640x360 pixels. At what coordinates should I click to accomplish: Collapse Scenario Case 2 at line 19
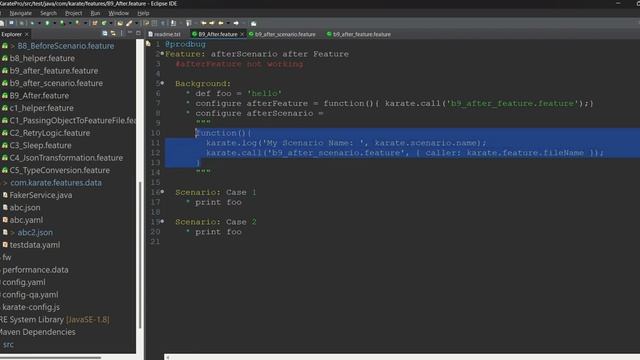tap(162, 222)
